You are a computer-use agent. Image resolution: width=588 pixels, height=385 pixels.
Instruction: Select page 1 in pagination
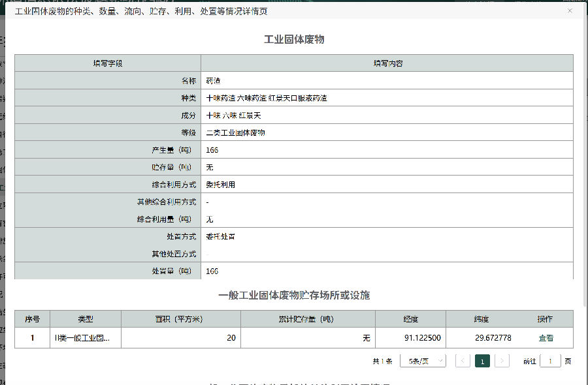point(482,361)
